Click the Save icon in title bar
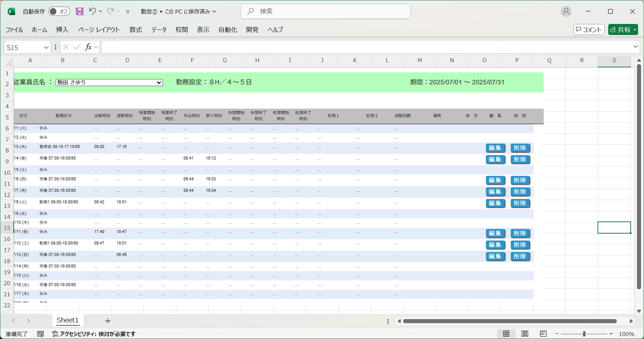 pos(80,11)
